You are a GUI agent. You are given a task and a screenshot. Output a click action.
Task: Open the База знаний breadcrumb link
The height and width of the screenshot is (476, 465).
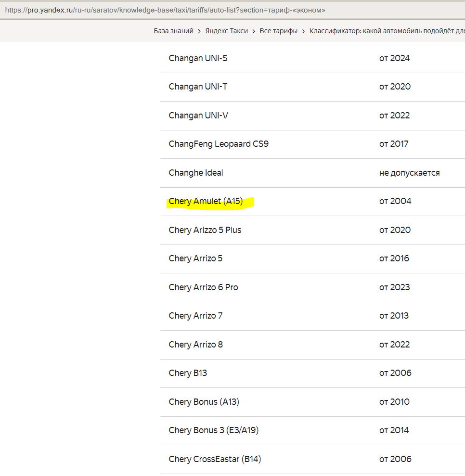[x=173, y=31]
